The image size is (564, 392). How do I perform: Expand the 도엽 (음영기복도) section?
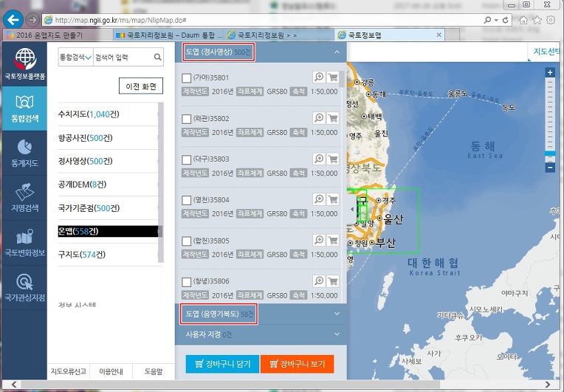point(337,314)
